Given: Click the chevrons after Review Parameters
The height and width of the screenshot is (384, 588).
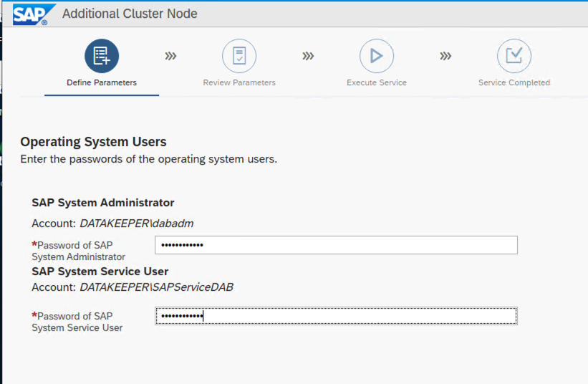Looking at the screenshot, I should coord(308,57).
